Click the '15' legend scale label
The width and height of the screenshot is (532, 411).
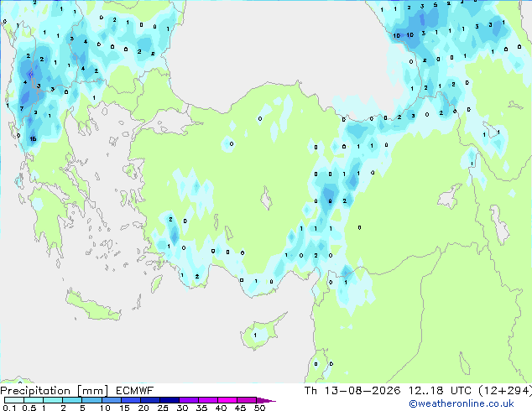[x=124, y=408]
